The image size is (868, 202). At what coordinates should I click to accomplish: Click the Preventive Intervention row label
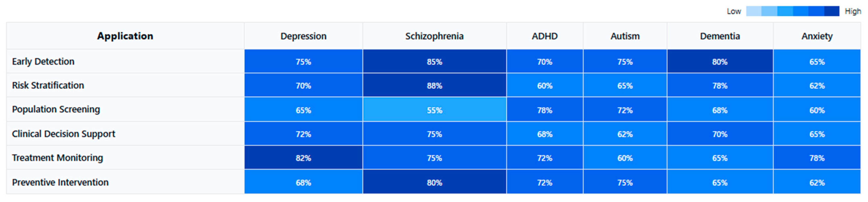(x=60, y=182)
